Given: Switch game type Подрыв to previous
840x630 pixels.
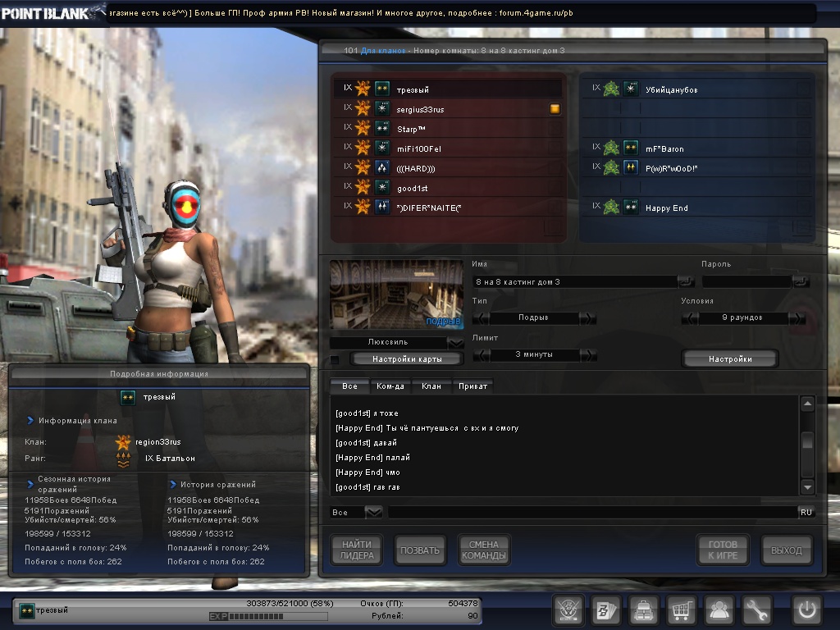Looking at the screenshot, I should pyautogui.click(x=481, y=318).
